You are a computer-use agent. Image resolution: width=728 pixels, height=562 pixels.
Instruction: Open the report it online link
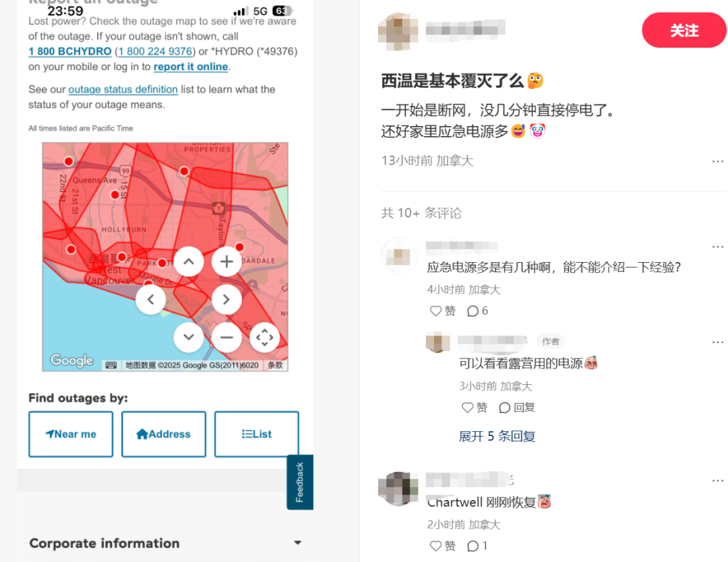(x=191, y=67)
